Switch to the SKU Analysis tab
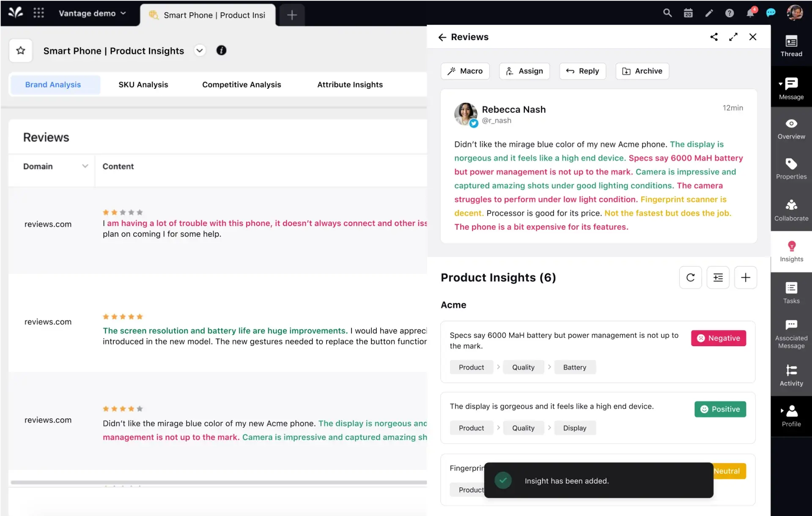Image resolution: width=812 pixels, height=516 pixels. pyautogui.click(x=143, y=85)
